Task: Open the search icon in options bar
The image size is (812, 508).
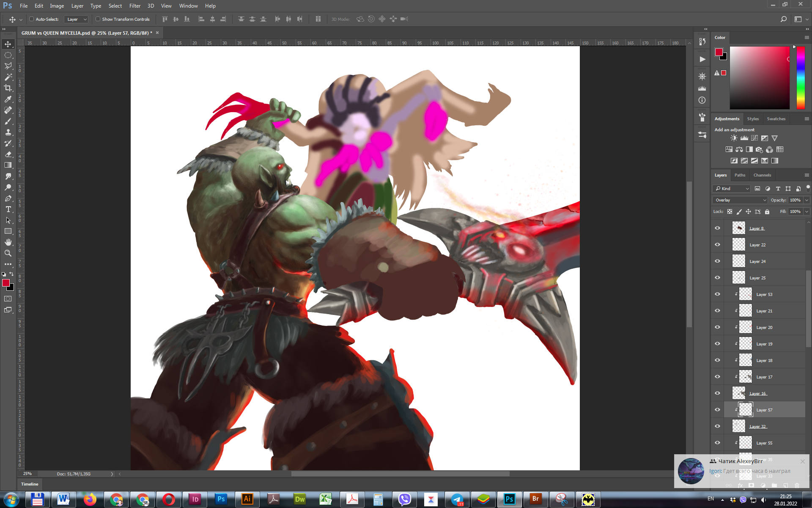Action: click(x=783, y=19)
